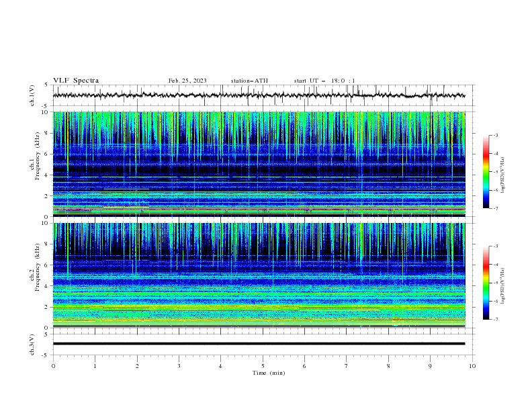This screenshot has width=532, height=411.
Task: Click time axis tick label "1"
Action: click(95, 366)
